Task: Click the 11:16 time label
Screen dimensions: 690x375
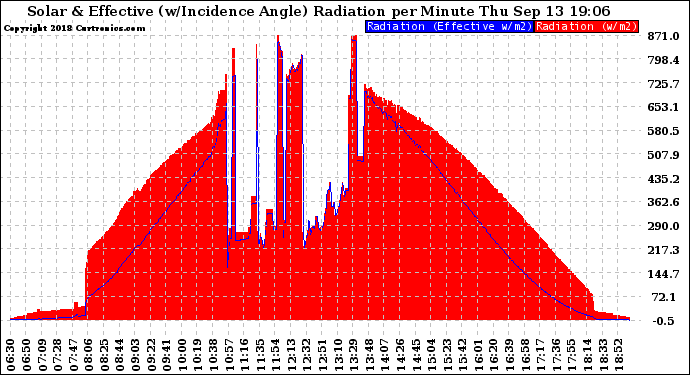Action: pyautogui.click(x=245, y=355)
